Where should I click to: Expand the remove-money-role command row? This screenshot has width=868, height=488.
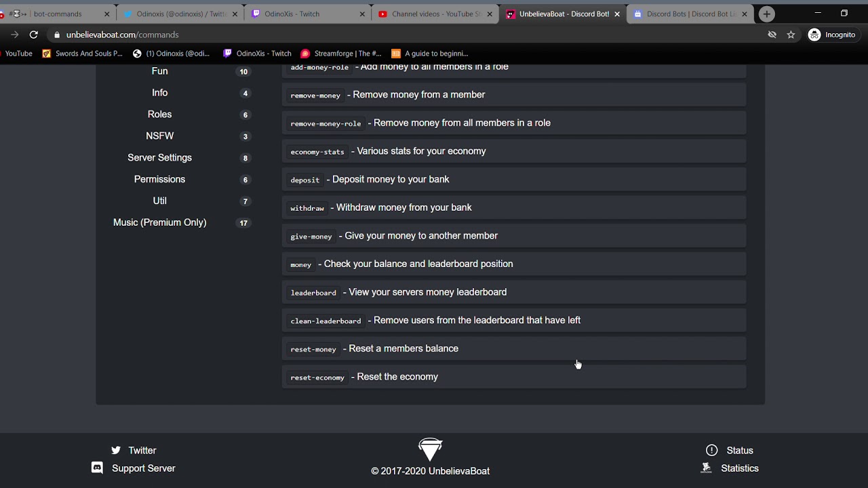click(x=514, y=123)
